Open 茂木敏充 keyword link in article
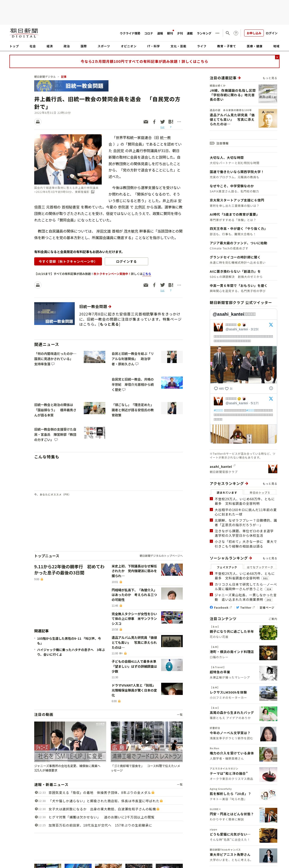Image resolution: width=289 pixels, height=868 pixels. point(131,231)
